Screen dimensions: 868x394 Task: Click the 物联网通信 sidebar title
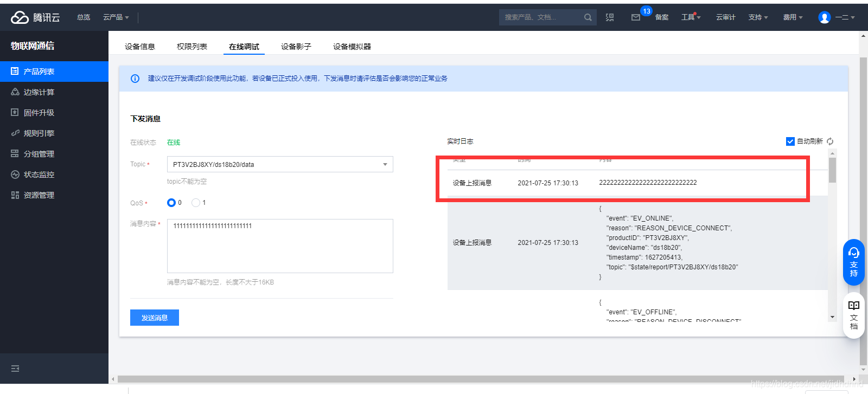[x=33, y=46]
